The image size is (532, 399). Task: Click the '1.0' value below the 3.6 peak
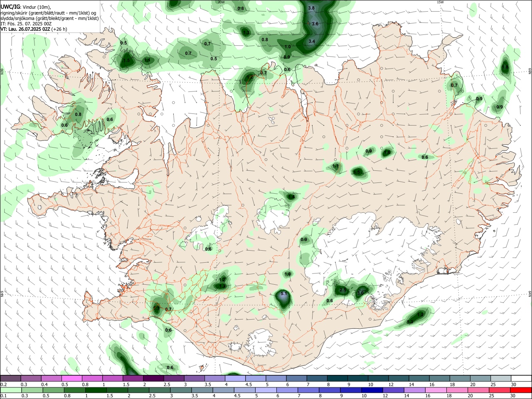pyautogui.click(x=288, y=47)
